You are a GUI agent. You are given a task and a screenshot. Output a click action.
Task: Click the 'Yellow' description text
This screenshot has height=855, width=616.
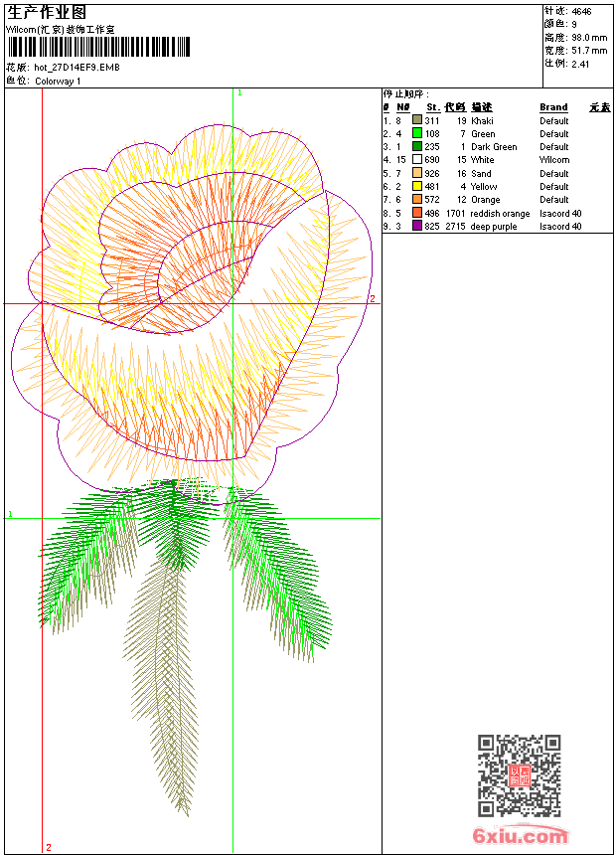[484, 187]
